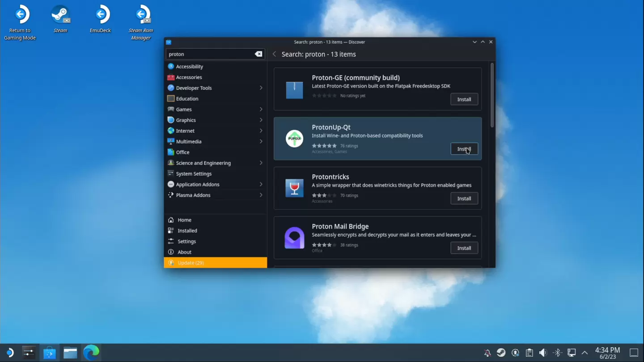644x362 pixels.
Task: Open the About page
Action: 215,252
